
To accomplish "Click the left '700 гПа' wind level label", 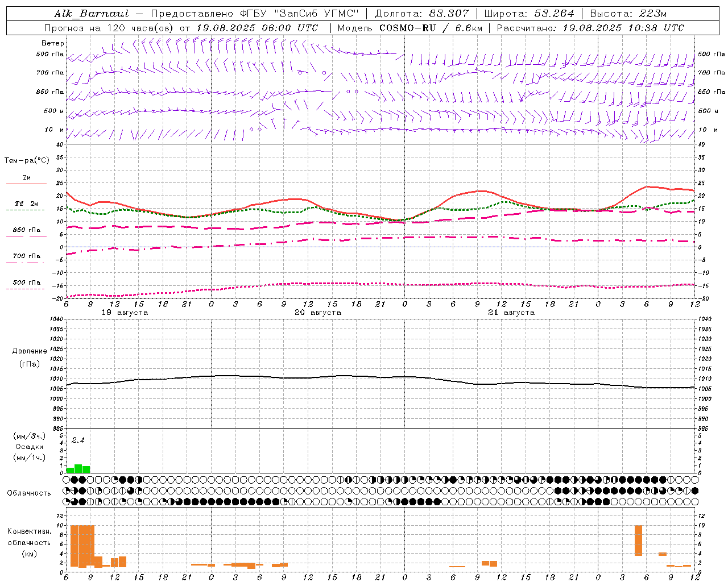I will coord(50,73).
